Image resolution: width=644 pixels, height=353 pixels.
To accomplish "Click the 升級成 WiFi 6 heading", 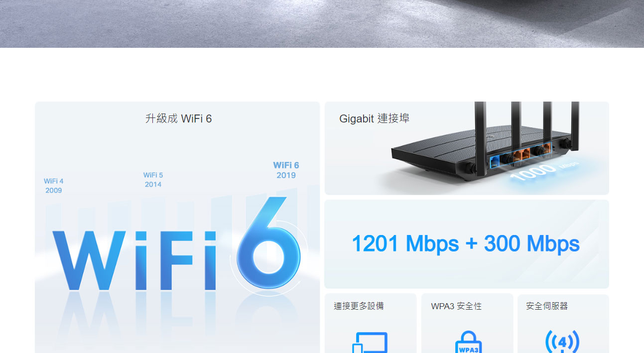I will [x=178, y=118].
